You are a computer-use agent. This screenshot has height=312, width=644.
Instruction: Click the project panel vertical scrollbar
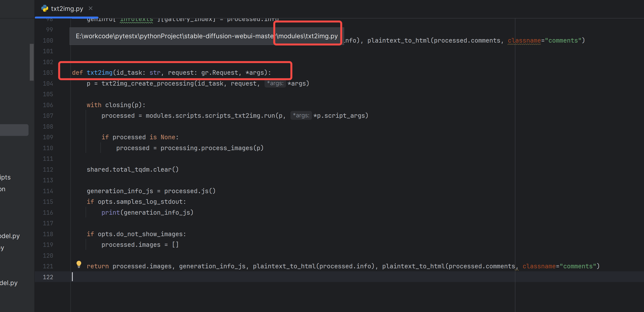[32, 62]
